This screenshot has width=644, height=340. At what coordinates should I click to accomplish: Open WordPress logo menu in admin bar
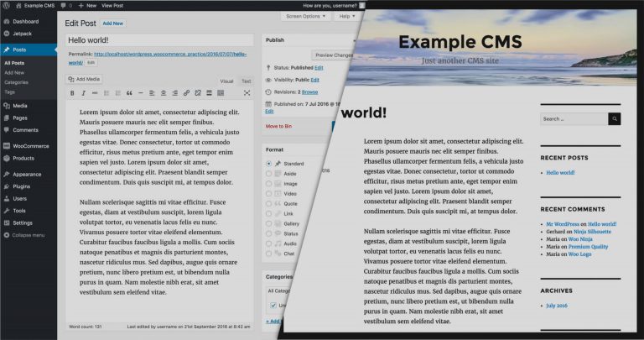pos(6,5)
